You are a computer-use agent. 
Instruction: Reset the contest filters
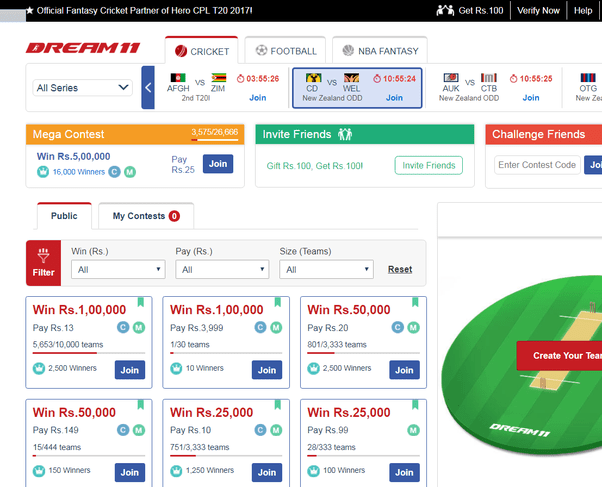pyautogui.click(x=400, y=269)
